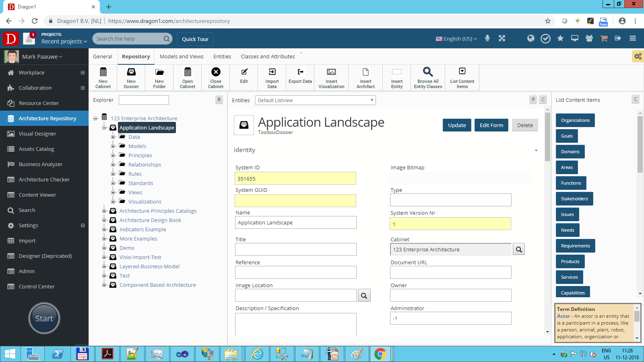
Task: Open the users group icon in header
Action: [589, 38]
